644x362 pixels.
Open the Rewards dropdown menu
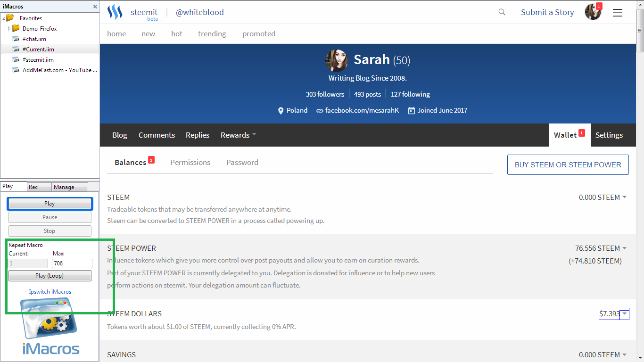(x=239, y=135)
